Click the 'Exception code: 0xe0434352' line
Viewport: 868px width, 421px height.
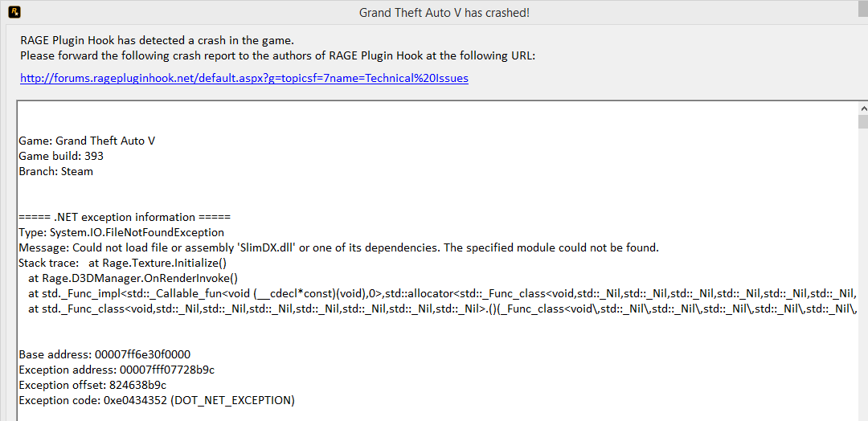[157, 400]
